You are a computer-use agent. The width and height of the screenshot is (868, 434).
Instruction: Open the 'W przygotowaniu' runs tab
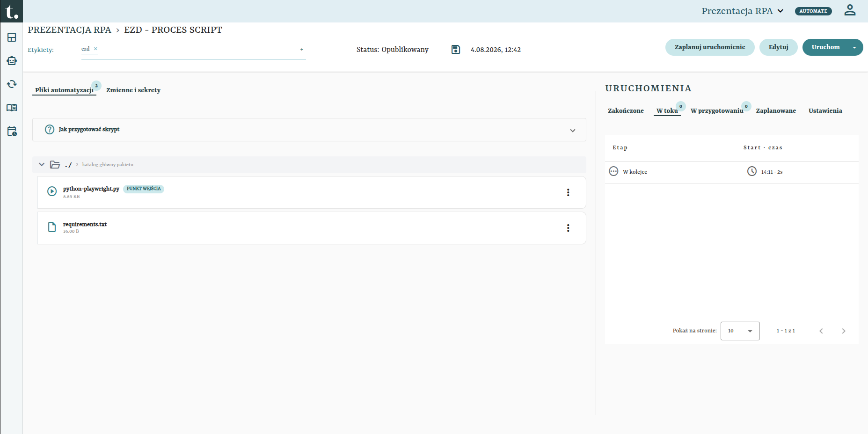717,111
